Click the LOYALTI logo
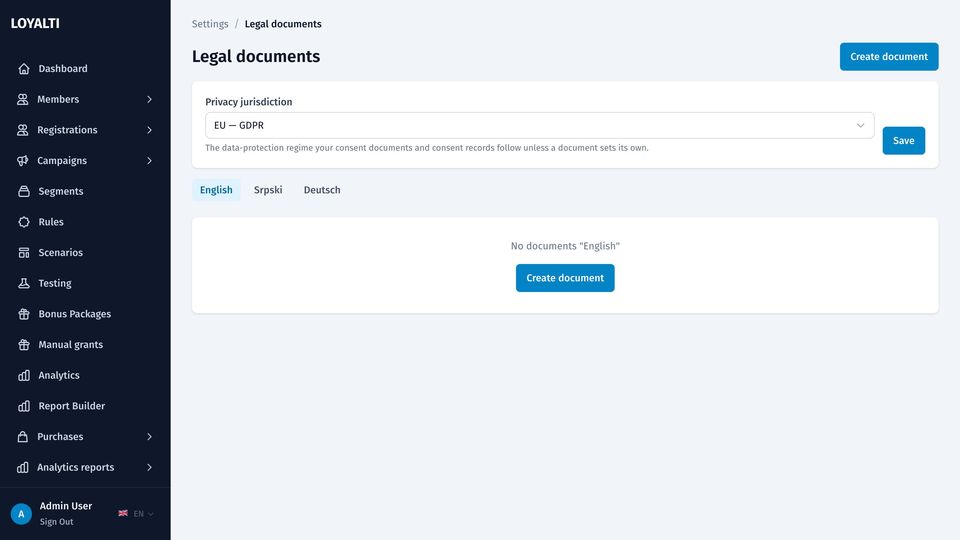 [35, 23]
